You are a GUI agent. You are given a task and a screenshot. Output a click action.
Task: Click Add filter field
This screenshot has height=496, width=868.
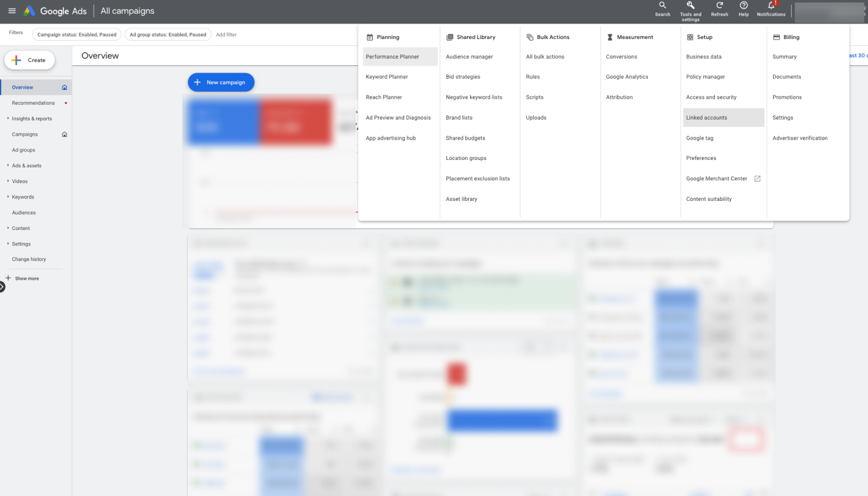point(226,35)
